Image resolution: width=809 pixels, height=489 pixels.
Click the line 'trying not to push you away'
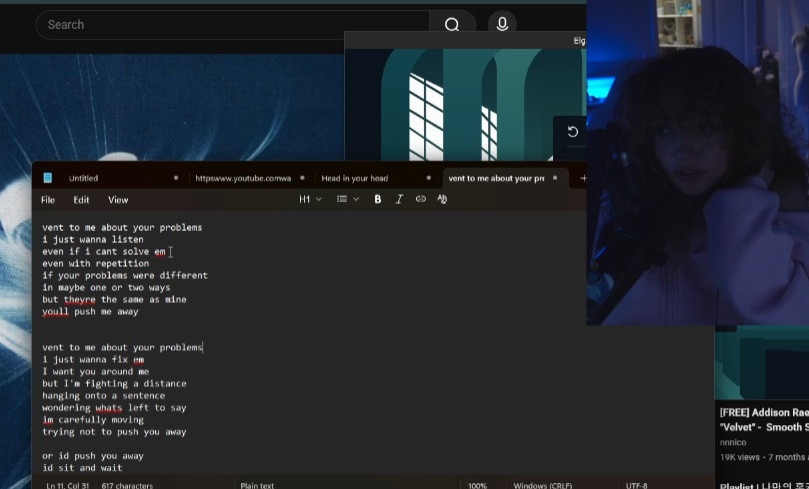[x=114, y=432]
